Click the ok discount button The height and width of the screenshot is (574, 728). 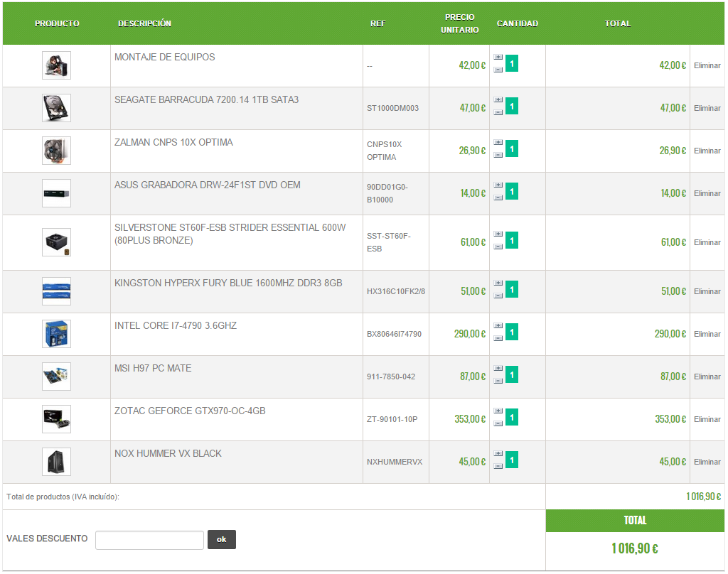[x=222, y=540]
